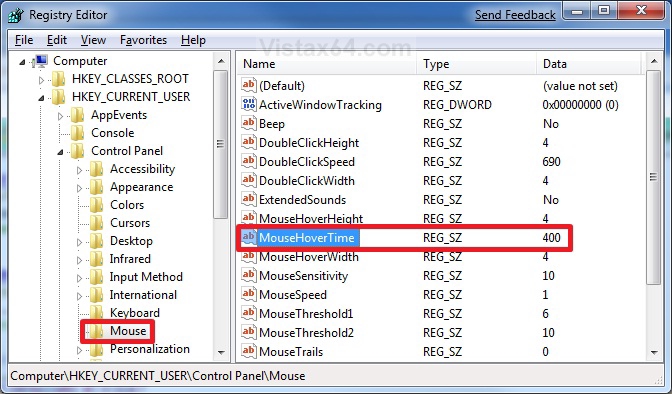Click the Control Panel folder icon
This screenshot has height=394, width=672.
point(78,151)
